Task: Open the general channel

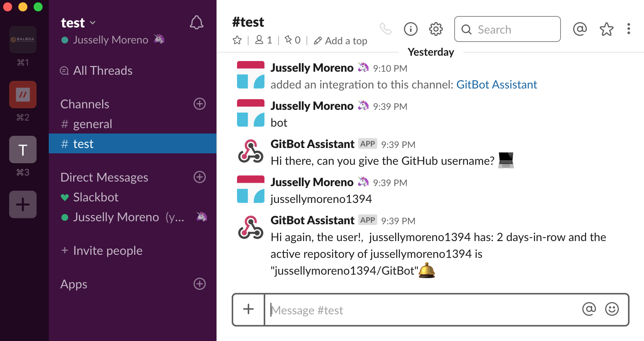Action: (133, 124)
